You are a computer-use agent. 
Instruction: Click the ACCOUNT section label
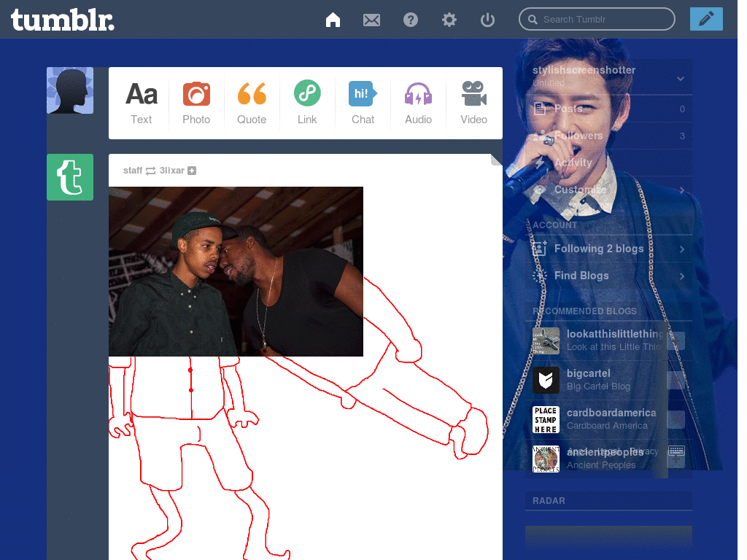[554, 225]
